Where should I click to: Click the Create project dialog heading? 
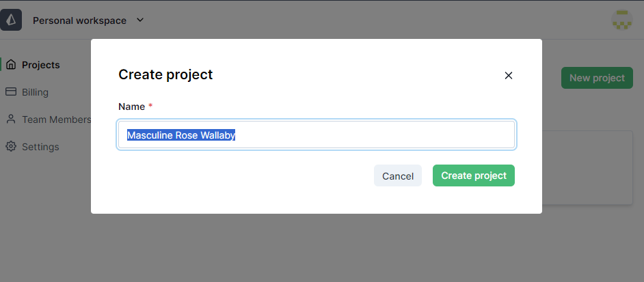165,74
